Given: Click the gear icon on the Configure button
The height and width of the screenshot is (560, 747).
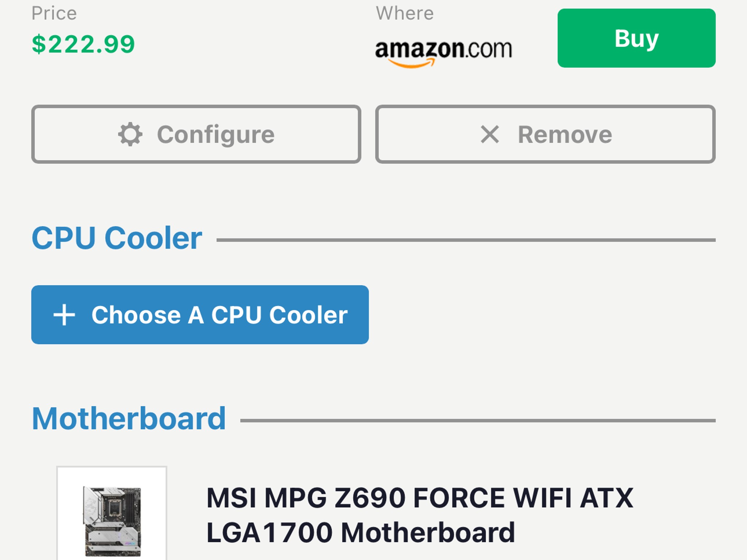Looking at the screenshot, I should [131, 134].
